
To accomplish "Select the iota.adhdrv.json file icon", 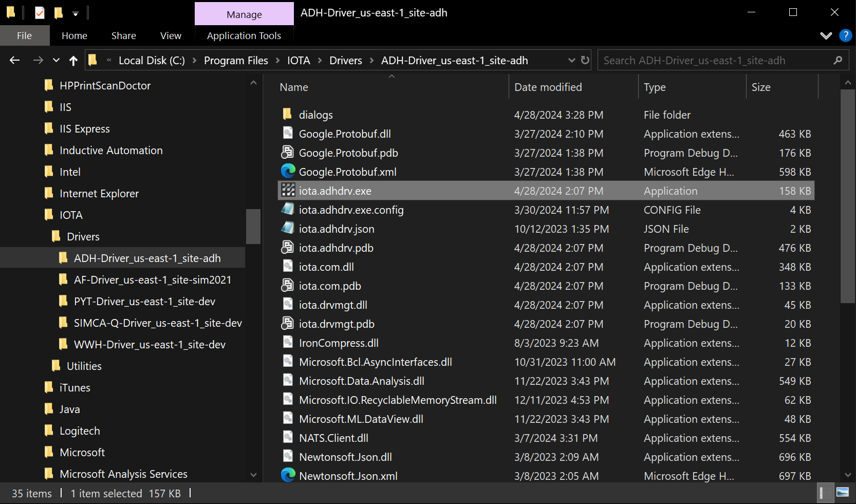I will 288,228.
